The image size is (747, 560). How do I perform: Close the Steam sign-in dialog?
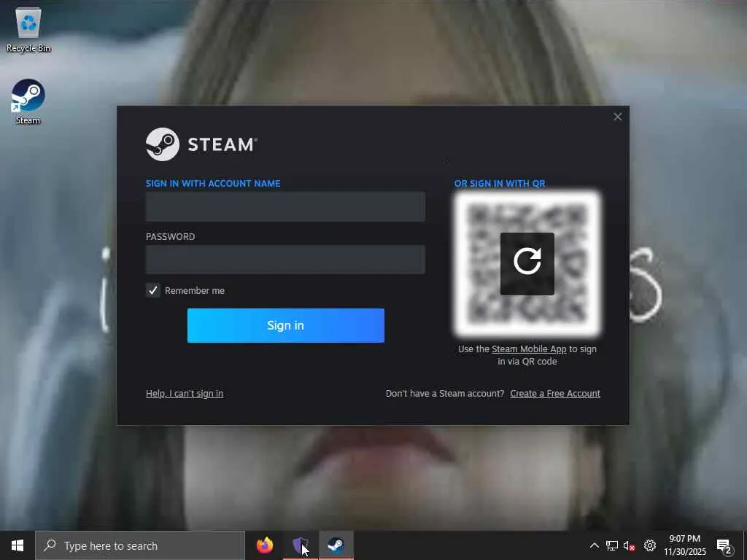tap(617, 117)
